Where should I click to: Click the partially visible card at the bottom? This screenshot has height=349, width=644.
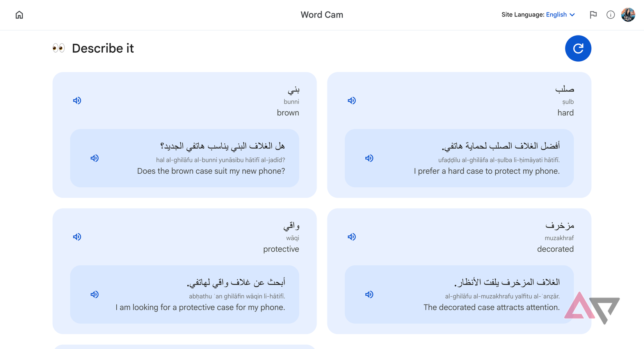coord(184,347)
